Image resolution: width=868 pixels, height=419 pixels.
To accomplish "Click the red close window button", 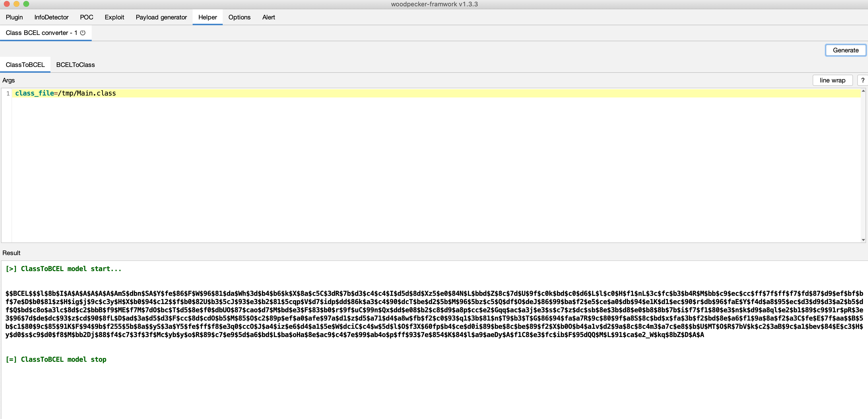I will click(x=6, y=4).
